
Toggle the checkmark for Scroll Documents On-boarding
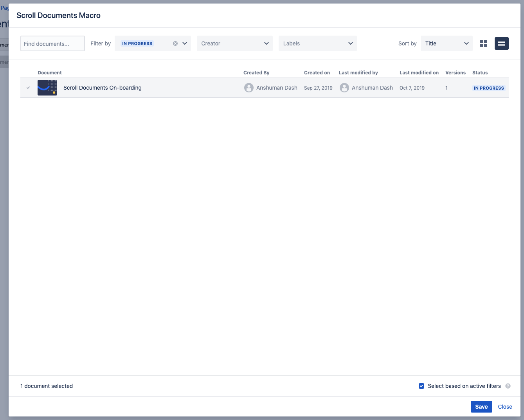coord(28,88)
